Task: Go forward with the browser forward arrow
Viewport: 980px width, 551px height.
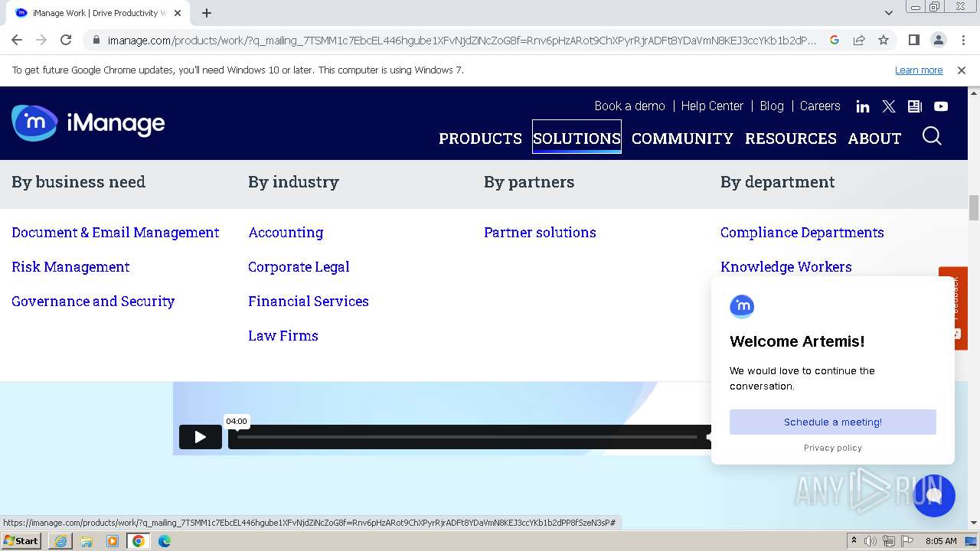Action: click(x=41, y=40)
